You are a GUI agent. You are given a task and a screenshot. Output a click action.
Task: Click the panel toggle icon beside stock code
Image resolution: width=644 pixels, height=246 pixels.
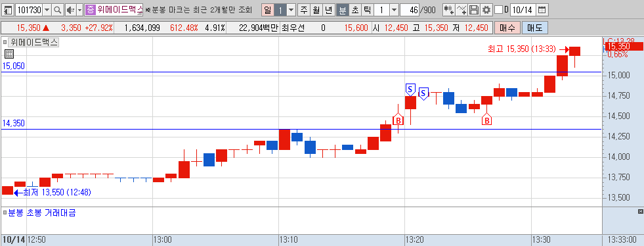pos(8,10)
